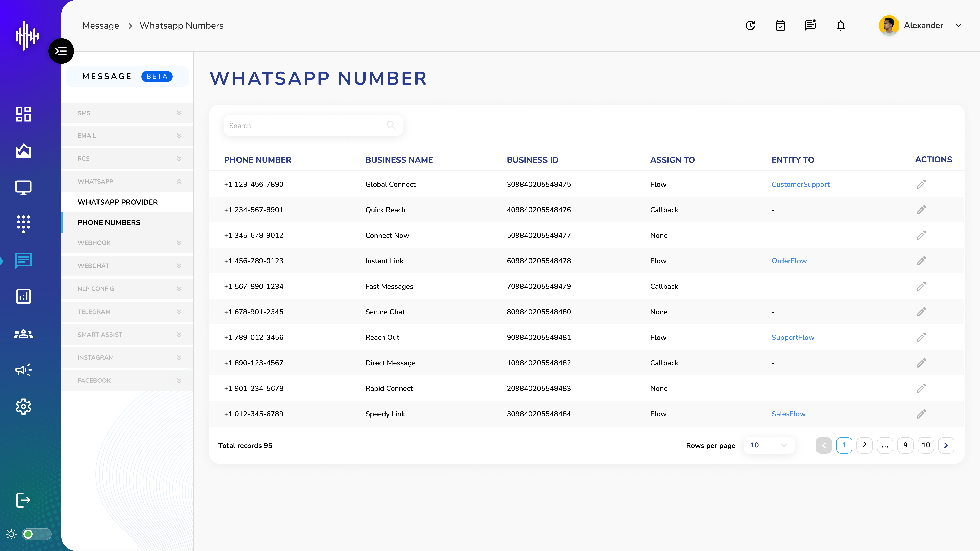Viewport: 980px width, 551px height.
Task: Edit the Fast Messages row
Action: [x=921, y=286]
